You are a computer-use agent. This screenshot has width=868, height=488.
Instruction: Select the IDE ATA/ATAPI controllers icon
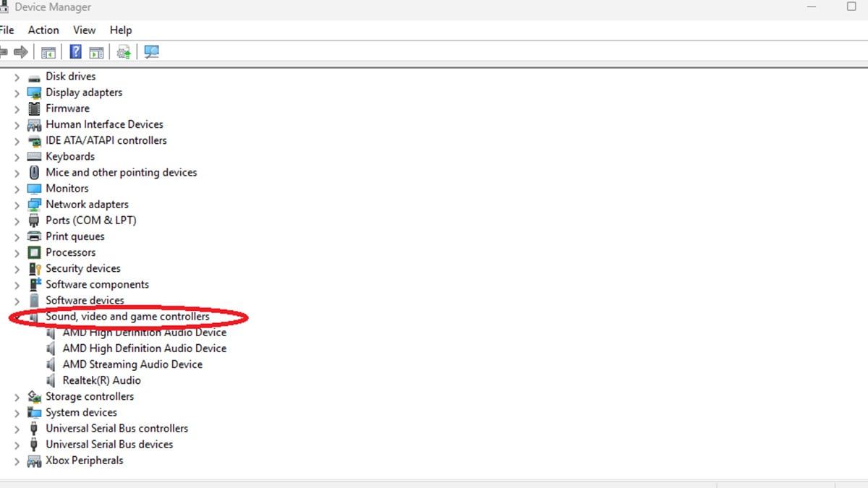pyautogui.click(x=34, y=140)
